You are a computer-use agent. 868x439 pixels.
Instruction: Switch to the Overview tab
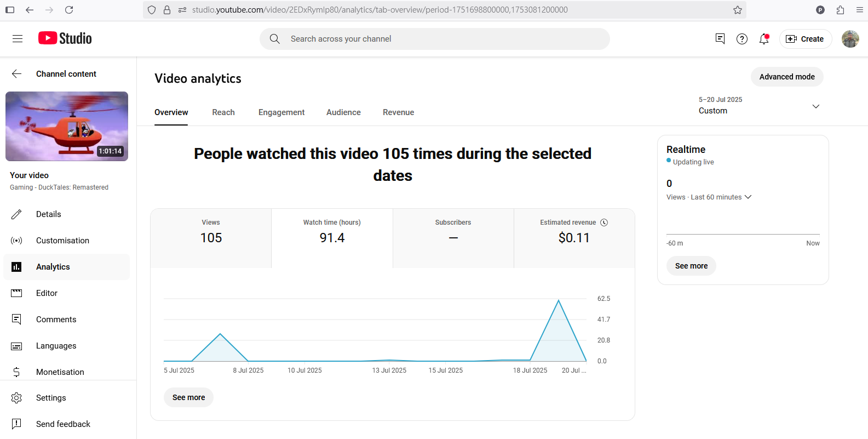pyautogui.click(x=171, y=112)
